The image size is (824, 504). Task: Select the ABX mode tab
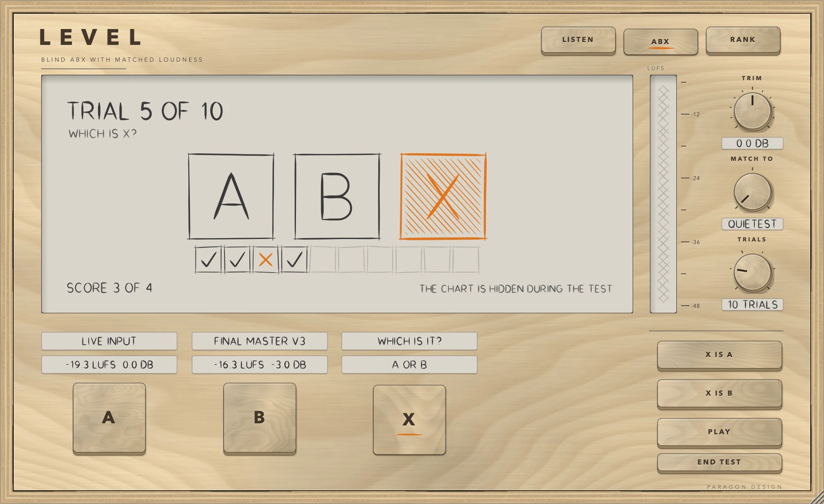pos(660,41)
